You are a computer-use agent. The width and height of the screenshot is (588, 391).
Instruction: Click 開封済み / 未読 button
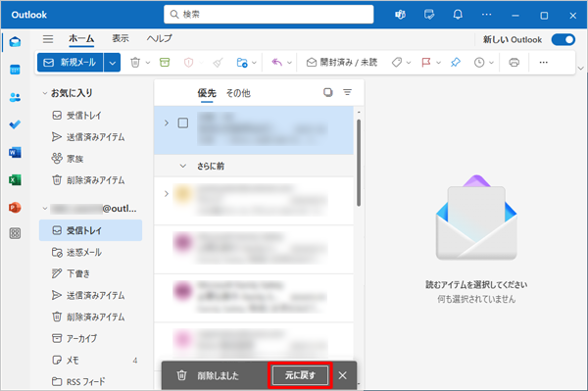[342, 63]
